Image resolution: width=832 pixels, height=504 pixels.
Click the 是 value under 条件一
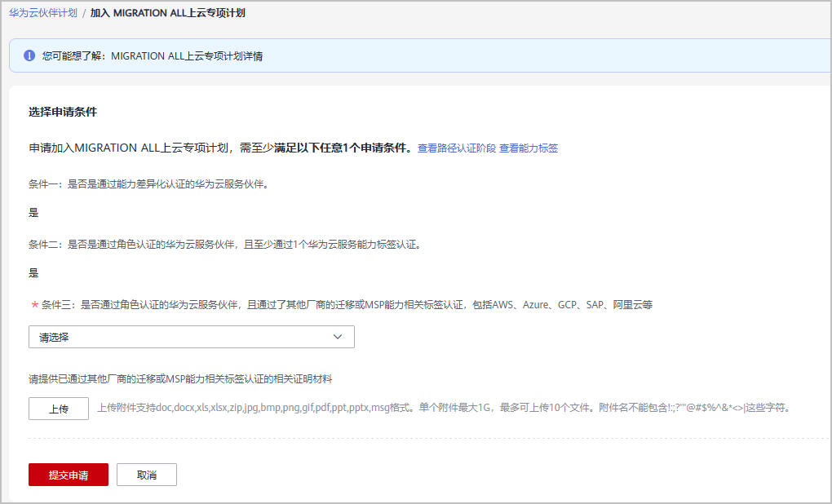click(x=33, y=213)
